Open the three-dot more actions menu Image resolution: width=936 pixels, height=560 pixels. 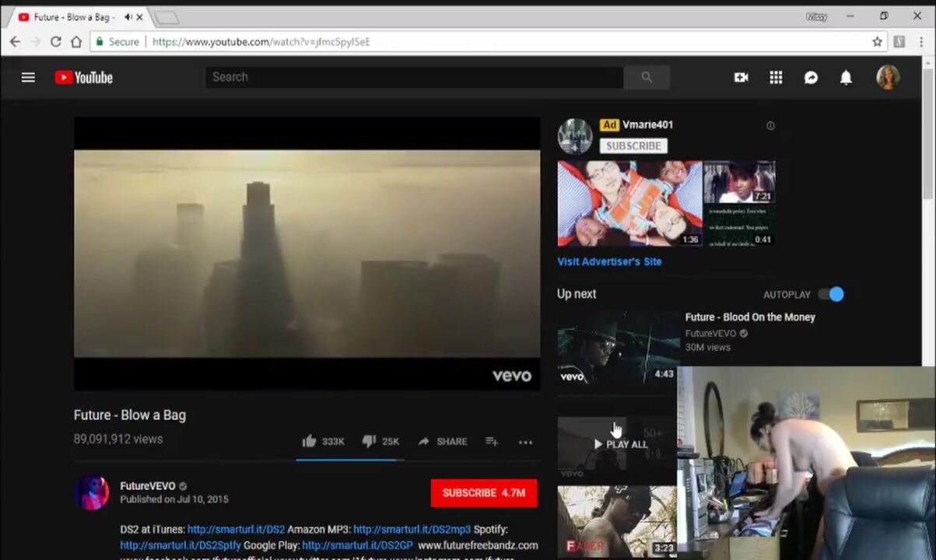[x=525, y=442]
